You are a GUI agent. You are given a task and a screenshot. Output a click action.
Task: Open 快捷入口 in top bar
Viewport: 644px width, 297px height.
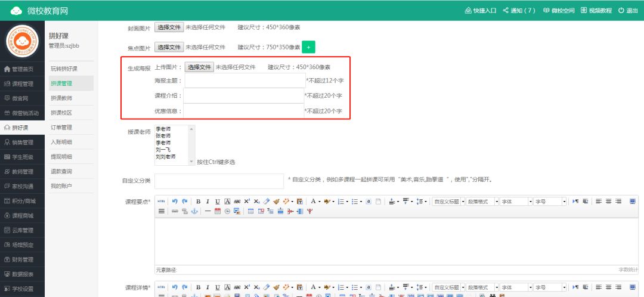[481, 11]
